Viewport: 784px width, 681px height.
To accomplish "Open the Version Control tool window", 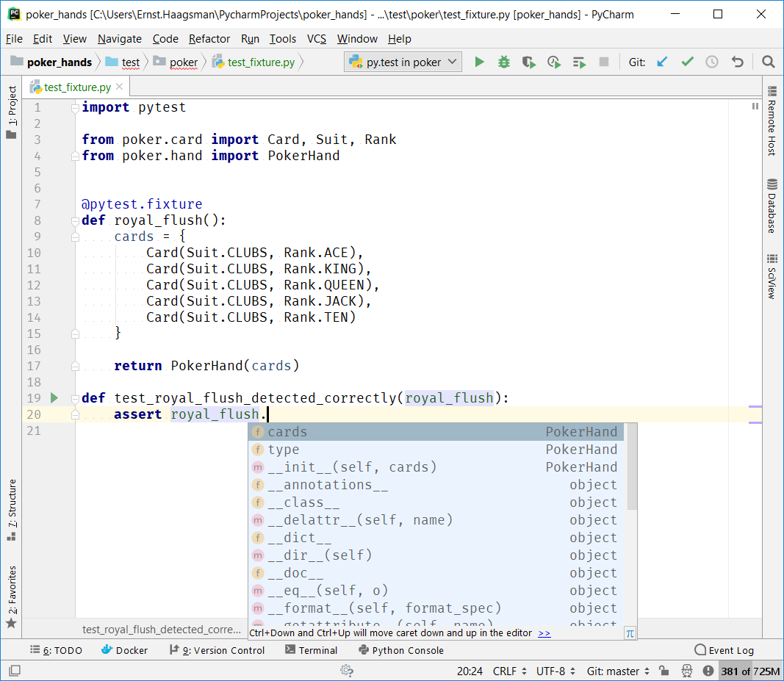I will point(217,650).
